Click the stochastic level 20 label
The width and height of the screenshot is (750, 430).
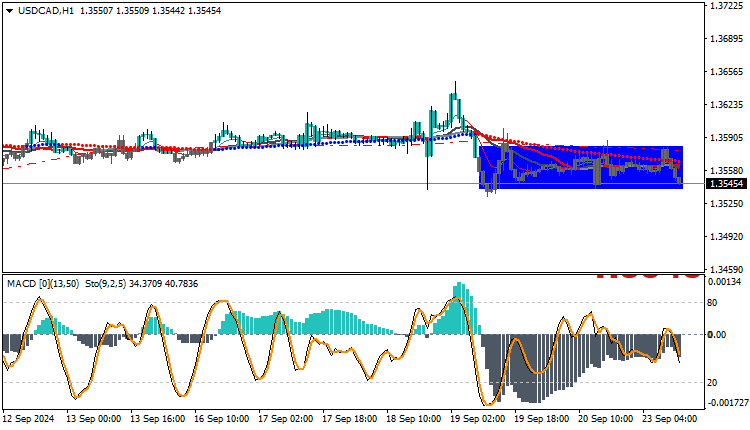click(x=712, y=383)
